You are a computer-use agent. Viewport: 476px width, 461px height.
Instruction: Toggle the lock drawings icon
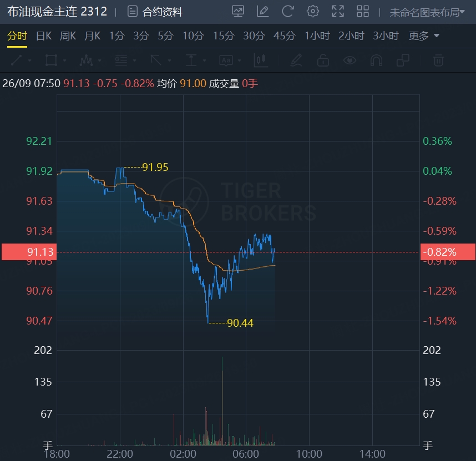click(x=323, y=60)
